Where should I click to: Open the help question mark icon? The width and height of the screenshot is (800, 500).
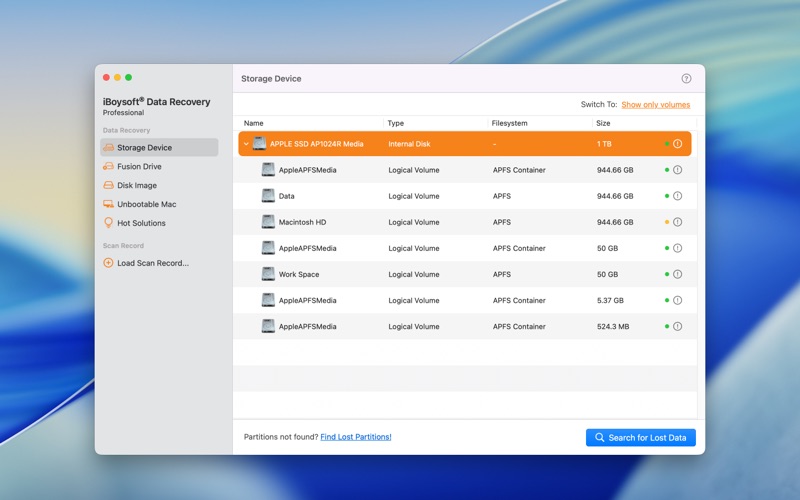pyautogui.click(x=686, y=78)
